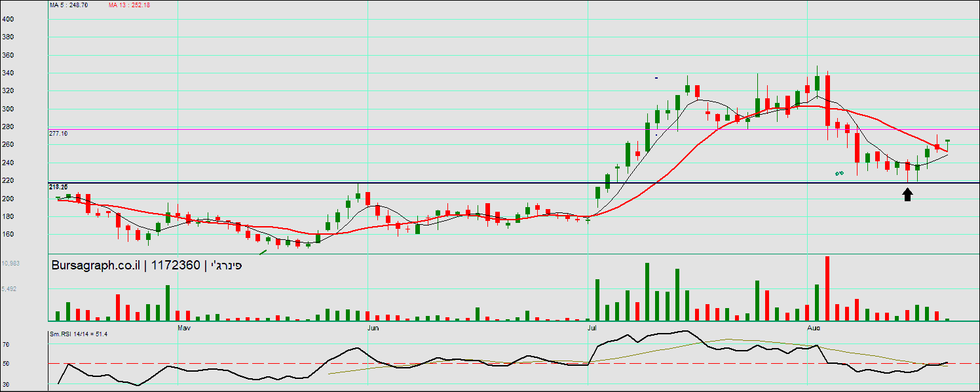Click the MA 5 : 248.70 indicator label
The image size is (980, 392).
click(69, 5)
